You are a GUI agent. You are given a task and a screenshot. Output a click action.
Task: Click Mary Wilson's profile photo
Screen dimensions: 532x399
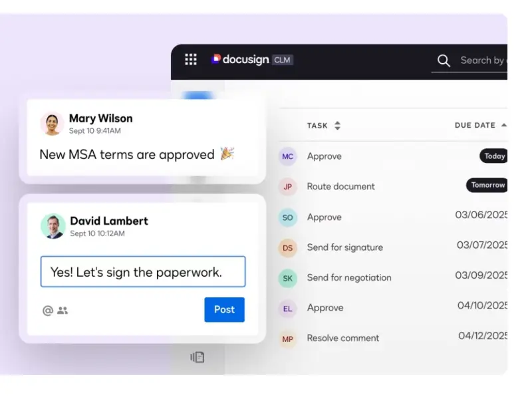click(52, 124)
